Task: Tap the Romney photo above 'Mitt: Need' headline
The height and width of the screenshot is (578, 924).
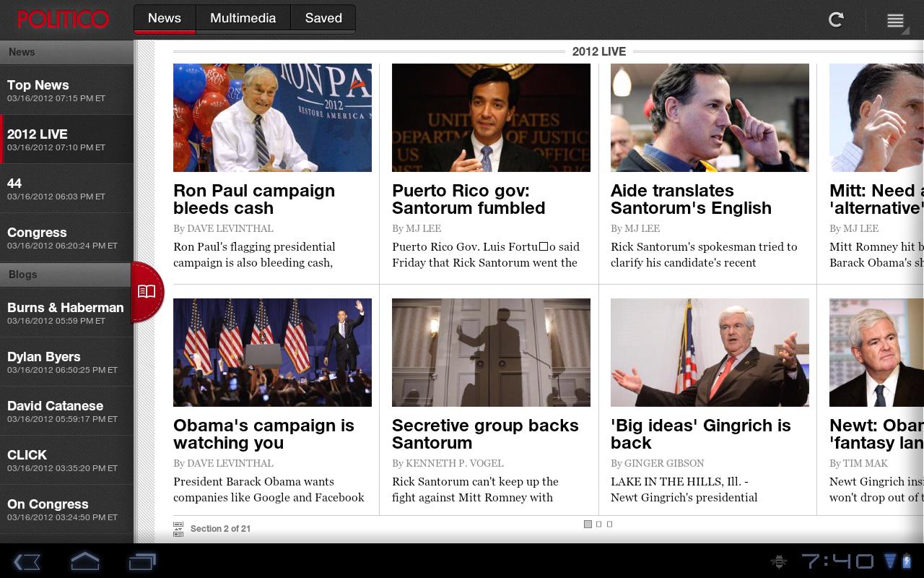Action: coord(876,118)
